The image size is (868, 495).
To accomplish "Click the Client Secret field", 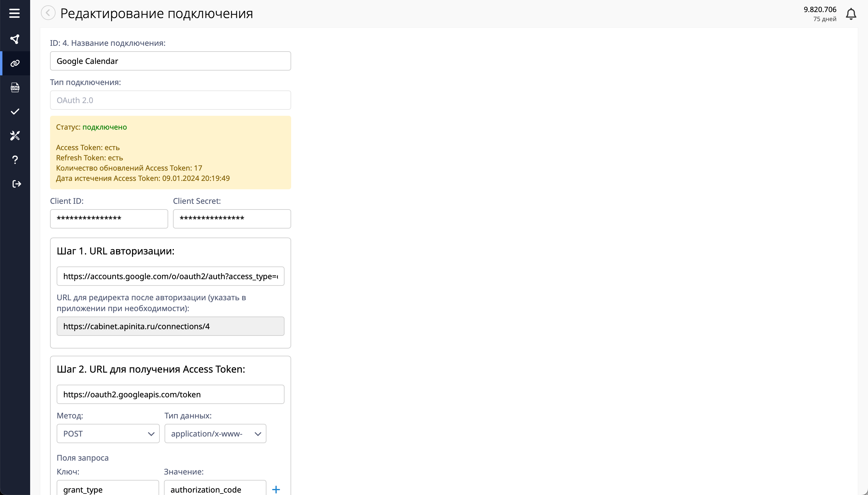I will [232, 219].
